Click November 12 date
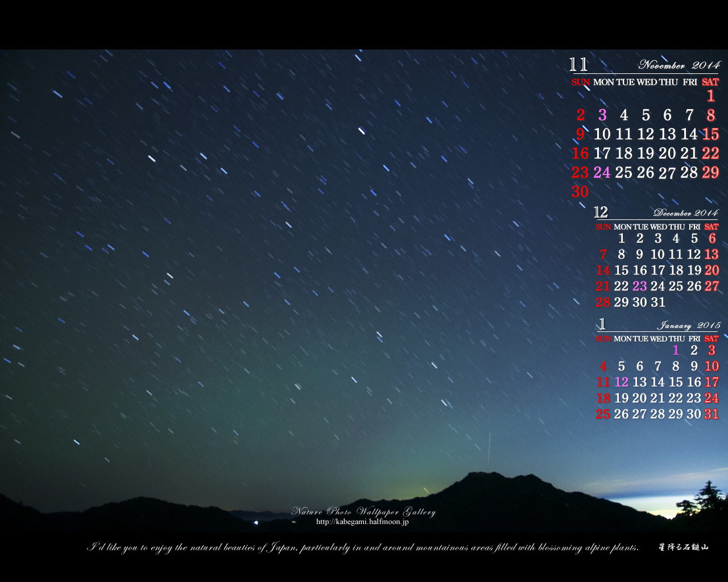 click(646, 134)
